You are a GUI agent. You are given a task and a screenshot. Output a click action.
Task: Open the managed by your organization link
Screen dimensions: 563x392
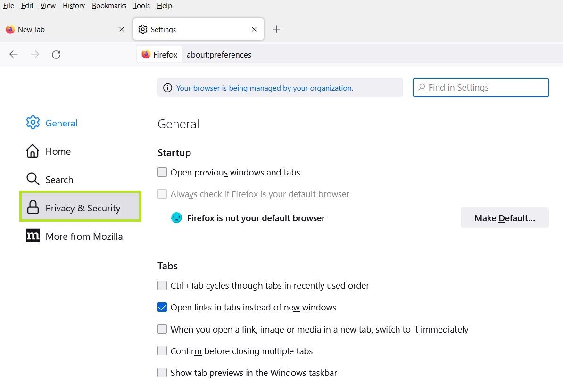(265, 88)
